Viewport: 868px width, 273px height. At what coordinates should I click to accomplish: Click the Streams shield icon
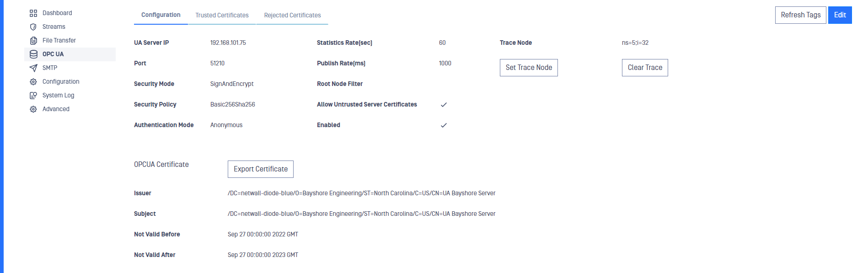point(33,27)
